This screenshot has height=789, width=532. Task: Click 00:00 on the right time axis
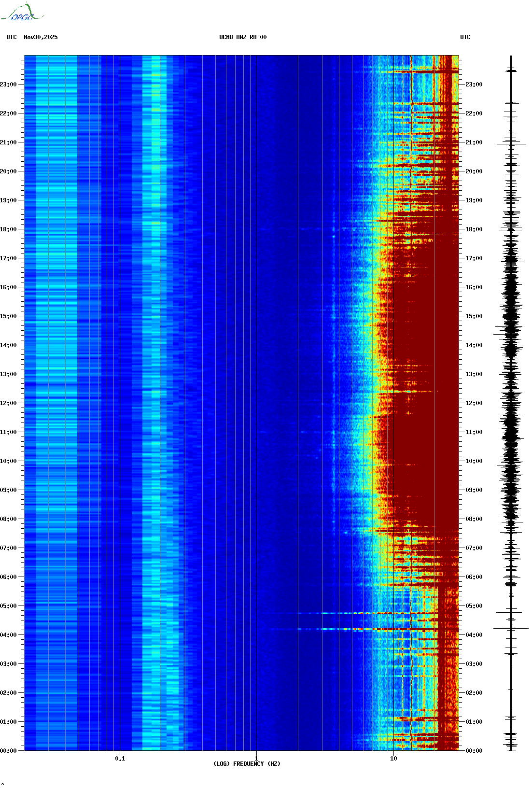[x=474, y=751]
